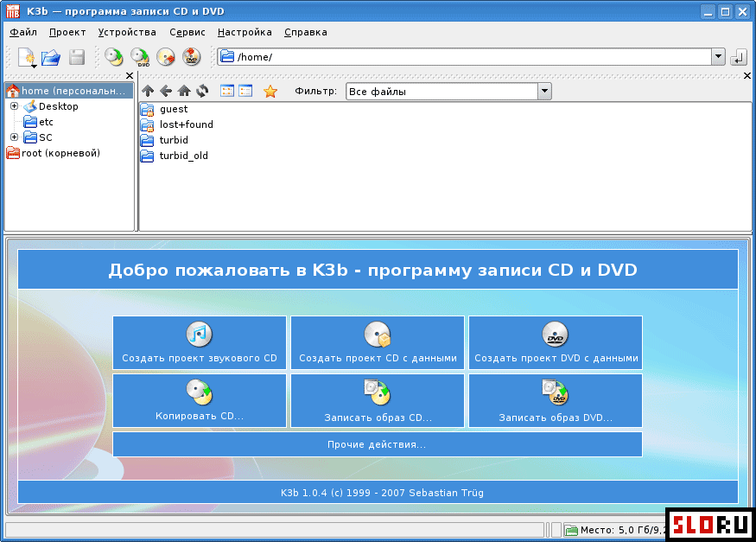
Task: Click the go button next to the location bar
Action: pyautogui.click(x=738, y=57)
